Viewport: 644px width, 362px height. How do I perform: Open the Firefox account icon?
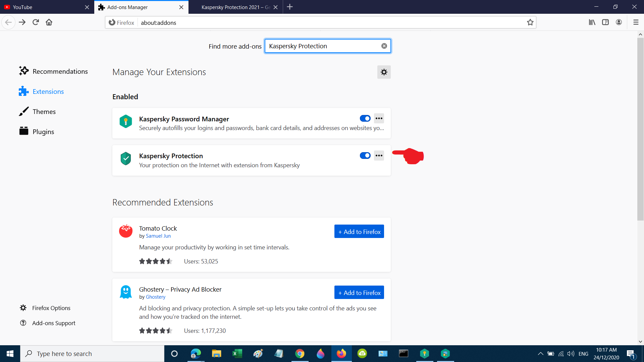[x=619, y=22]
